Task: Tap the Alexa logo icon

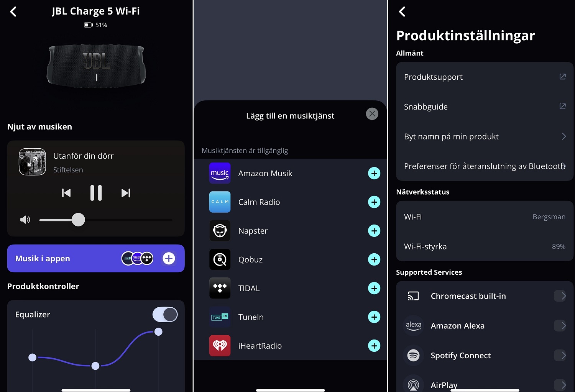Action: (413, 326)
